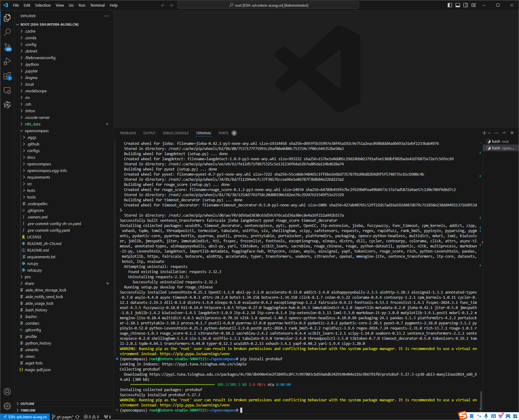
Task: Maximize the panel with the chevron-up icon
Action: click(504, 133)
